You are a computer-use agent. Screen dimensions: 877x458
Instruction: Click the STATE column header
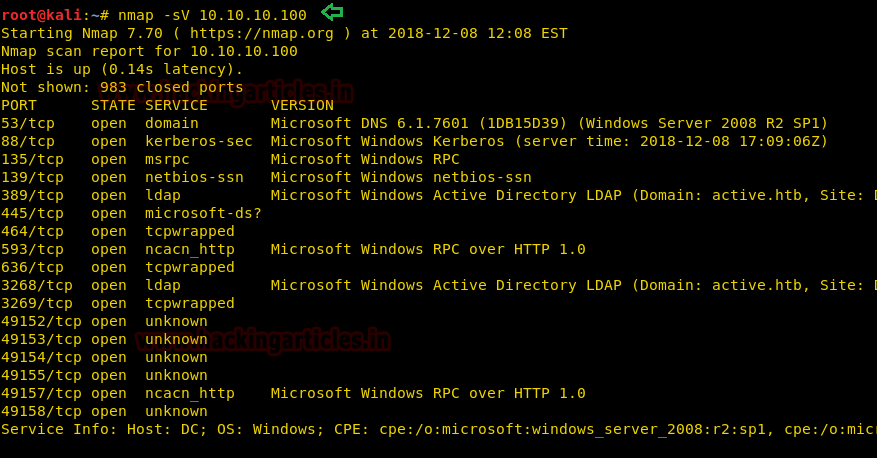tap(113, 105)
